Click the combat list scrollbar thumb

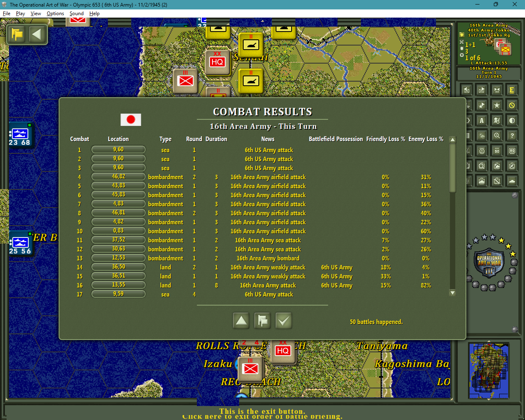point(453,168)
